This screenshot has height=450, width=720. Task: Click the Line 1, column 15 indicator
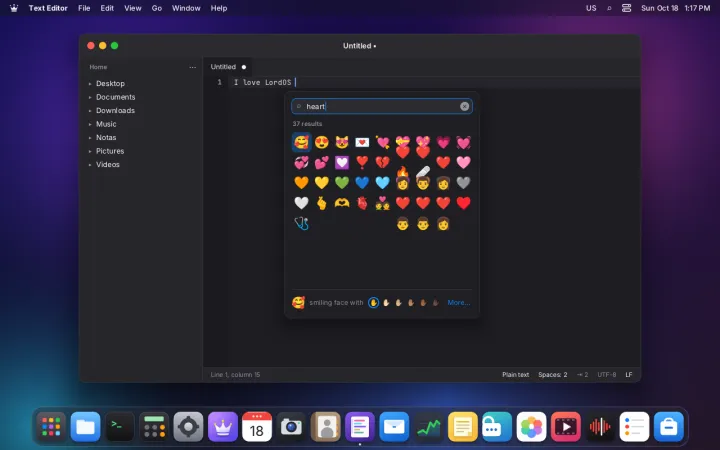click(x=235, y=375)
